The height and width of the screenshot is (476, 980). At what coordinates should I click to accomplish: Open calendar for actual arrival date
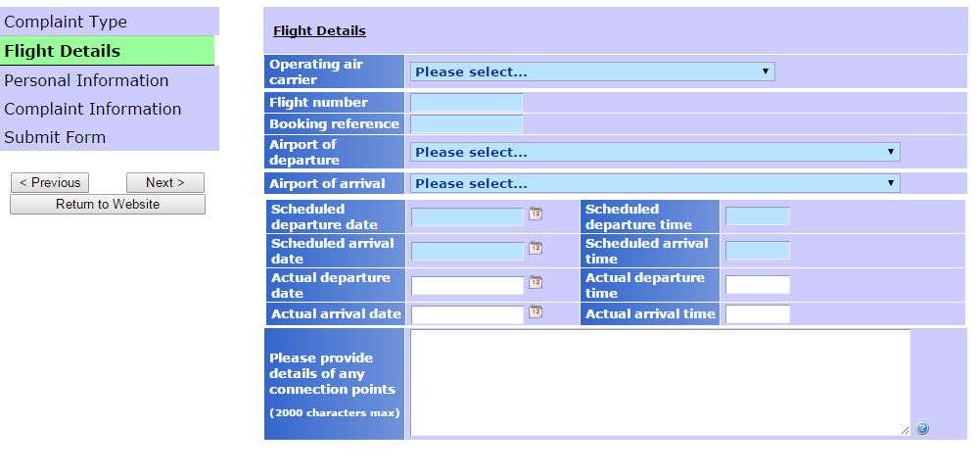(536, 312)
